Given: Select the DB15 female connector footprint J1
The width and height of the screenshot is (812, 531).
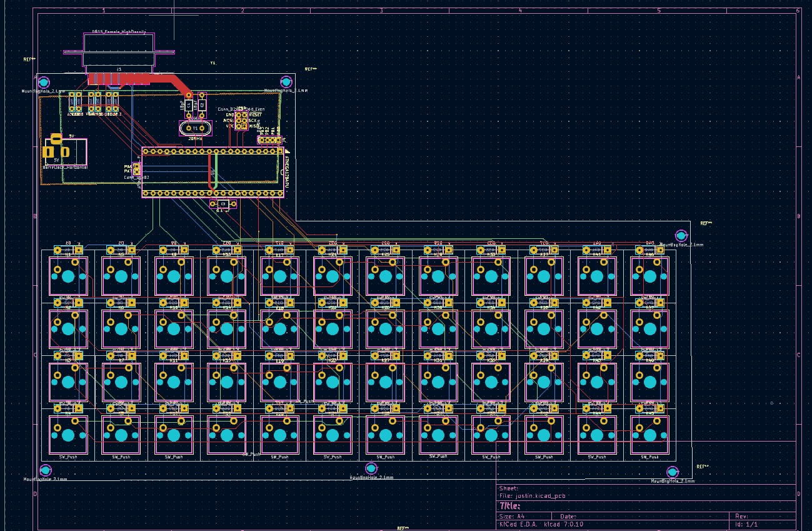Looking at the screenshot, I should (x=119, y=59).
